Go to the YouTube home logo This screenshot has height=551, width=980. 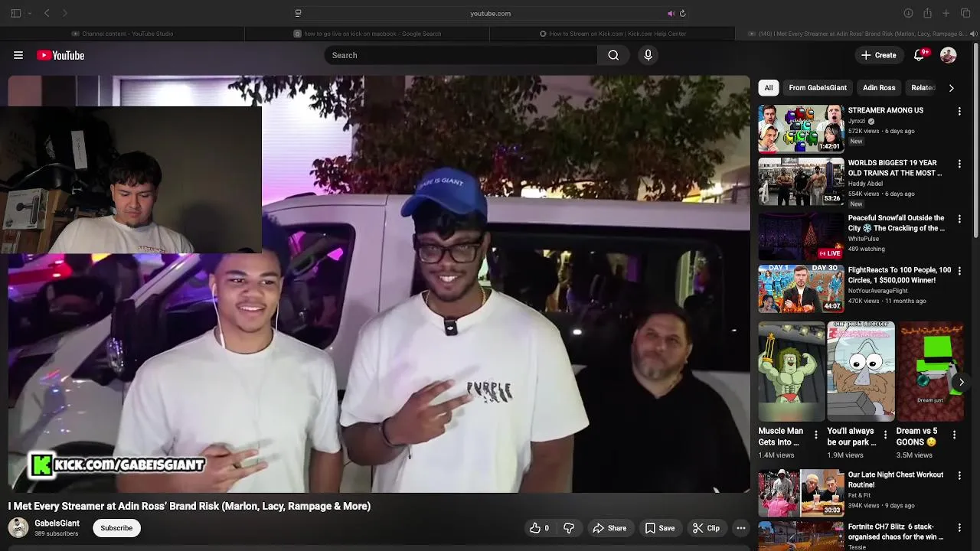pyautogui.click(x=60, y=55)
